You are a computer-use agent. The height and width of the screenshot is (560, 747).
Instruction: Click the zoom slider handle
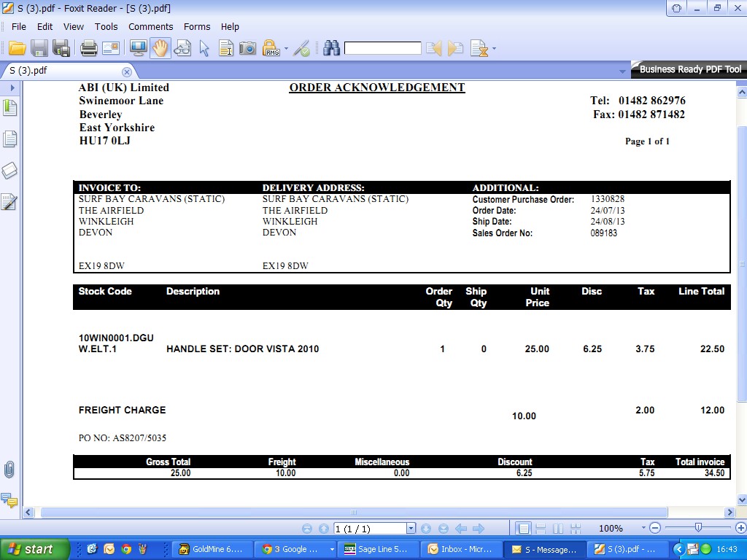click(698, 528)
